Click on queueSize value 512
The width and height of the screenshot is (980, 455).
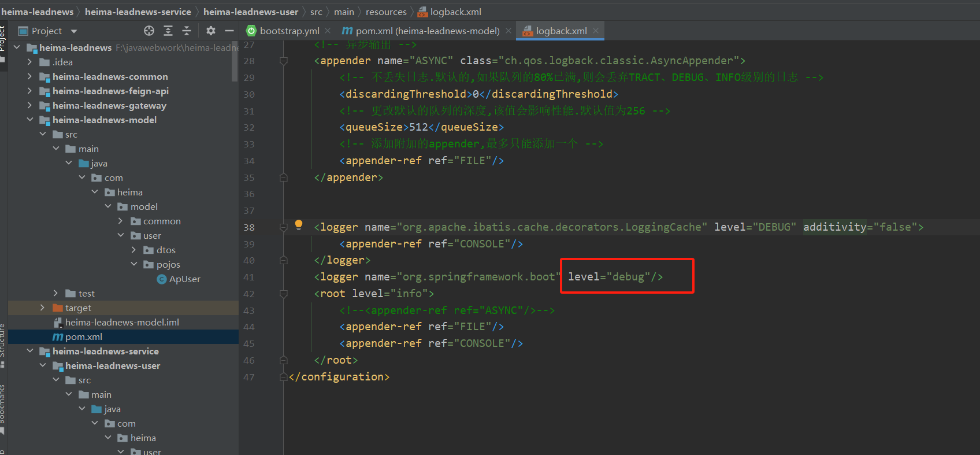pos(419,127)
